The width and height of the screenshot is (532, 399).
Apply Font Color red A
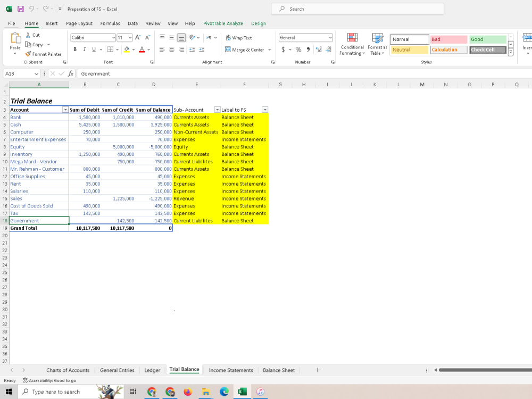tap(142, 49)
